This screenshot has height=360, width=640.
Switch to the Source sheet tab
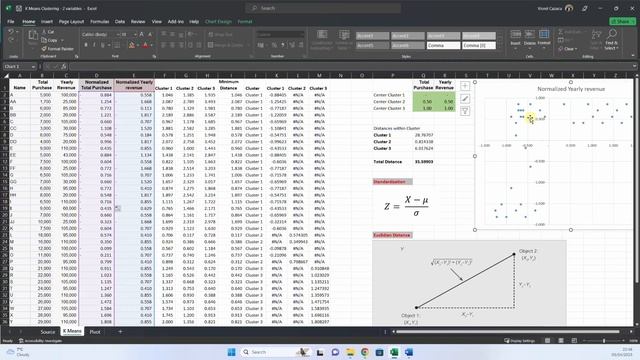click(x=47, y=332)
